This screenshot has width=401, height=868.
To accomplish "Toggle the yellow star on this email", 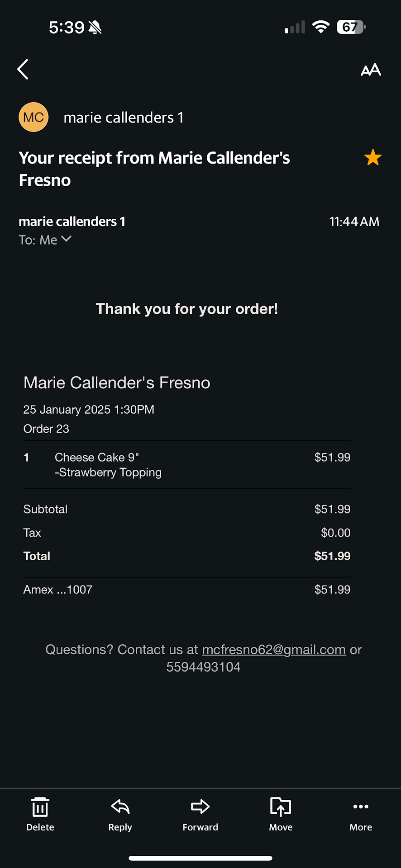I will (373, 158).
